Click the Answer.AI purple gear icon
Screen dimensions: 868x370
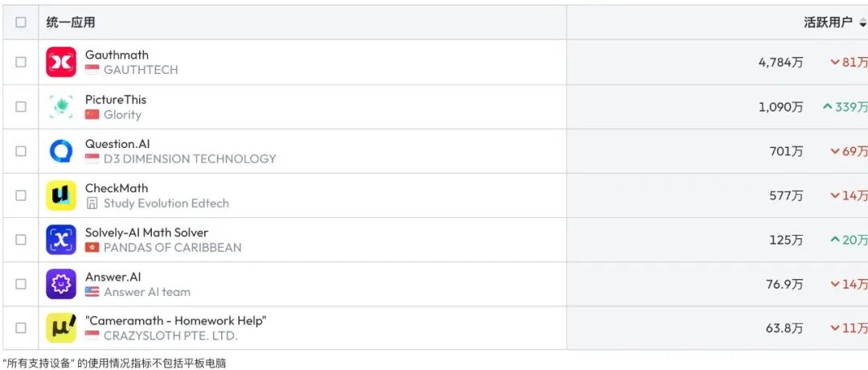click(61, 284)
